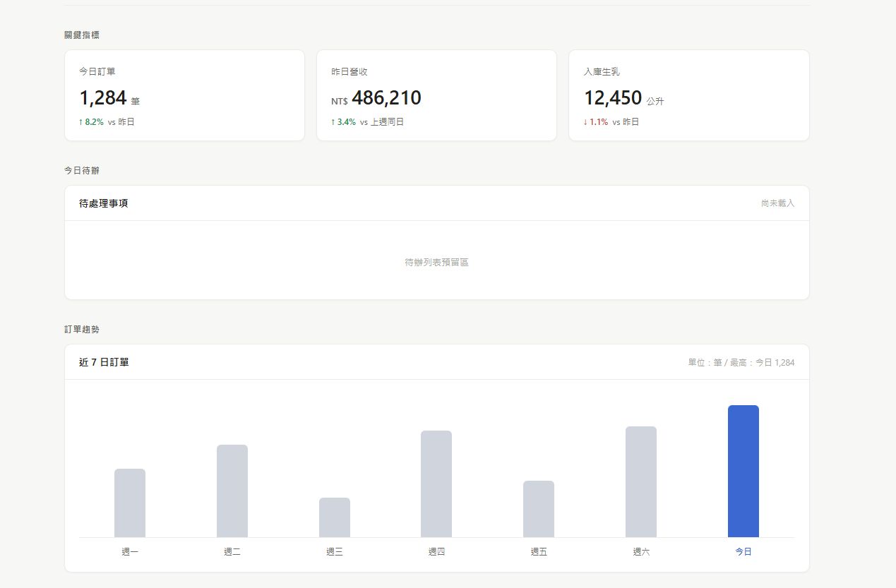The image size is (896, 588).
Task: Click the 今日訂單 metric card
Action: (x=184, y=95)
